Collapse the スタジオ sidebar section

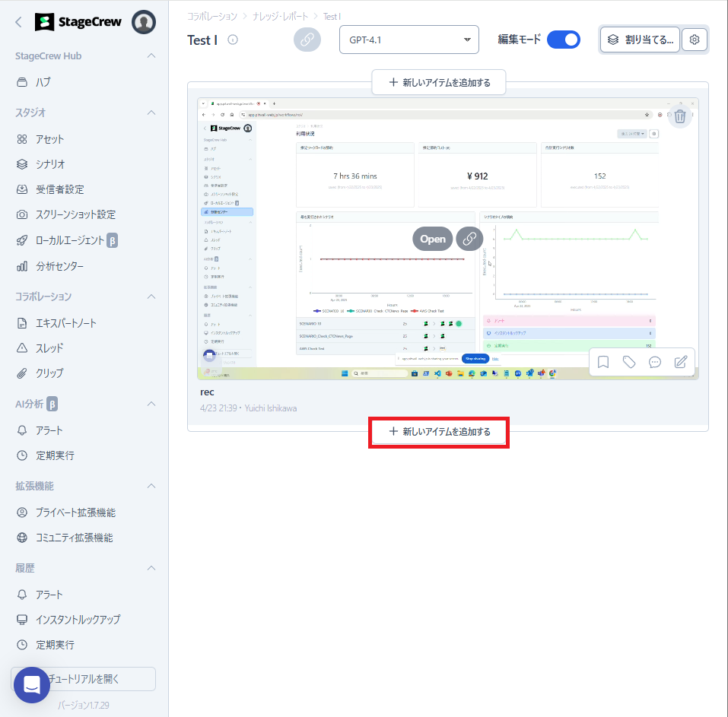click(151, 113)
